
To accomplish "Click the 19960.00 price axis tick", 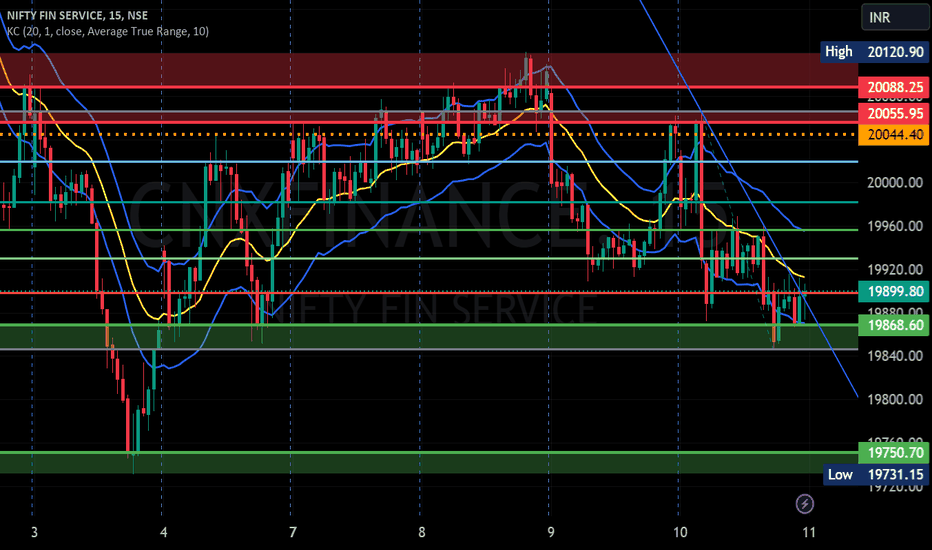I will 895,226.
